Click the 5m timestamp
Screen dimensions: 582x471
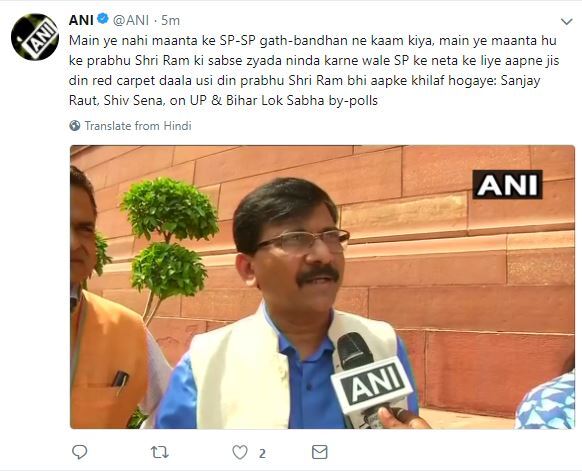click(170, 20)
